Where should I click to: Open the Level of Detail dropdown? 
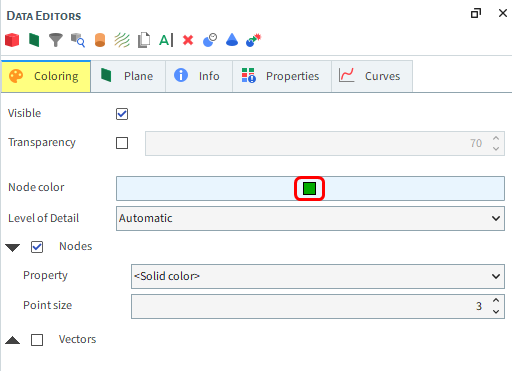point(310,218)
